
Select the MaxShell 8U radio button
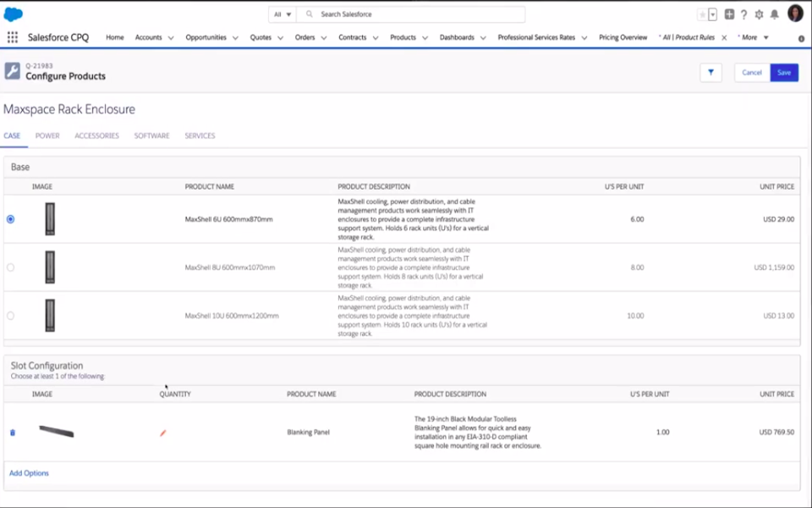pyautogui.click(x=10, y=268)
